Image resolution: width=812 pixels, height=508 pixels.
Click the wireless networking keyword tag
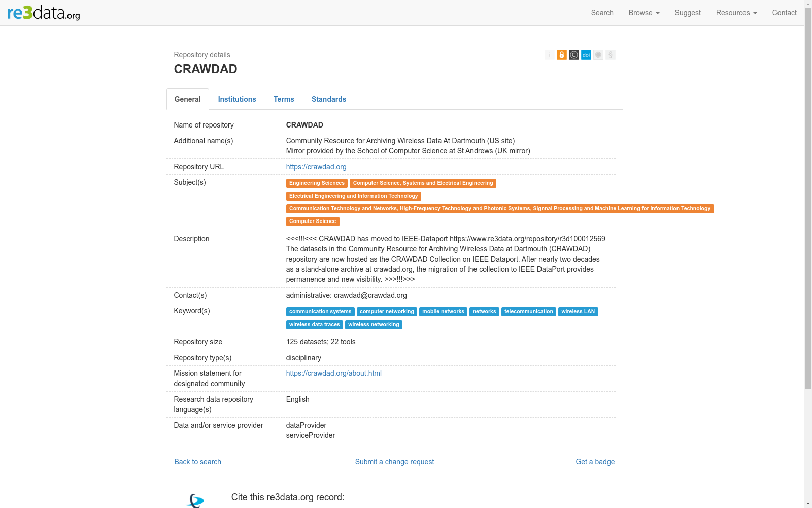374,325
